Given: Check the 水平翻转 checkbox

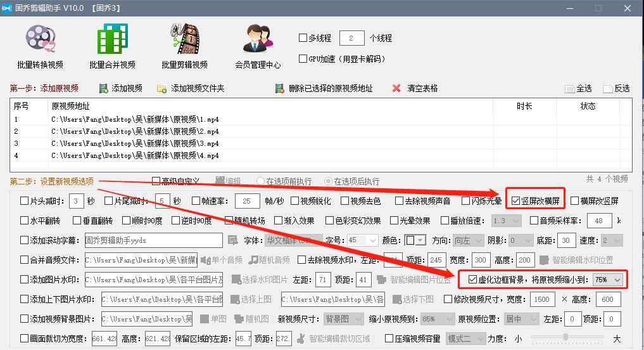Looking at the screenshot, I should pos(25,221).
